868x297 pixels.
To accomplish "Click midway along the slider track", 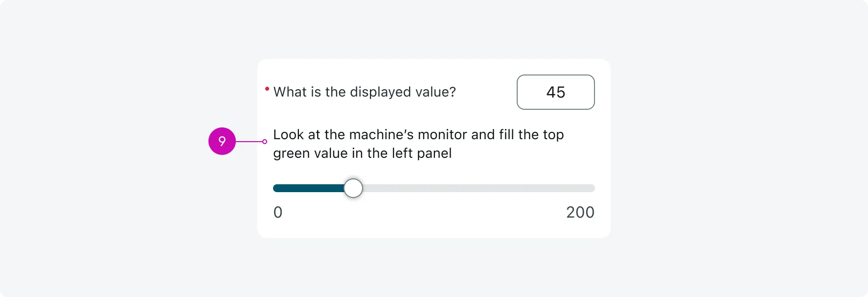I will click(434, 188).
